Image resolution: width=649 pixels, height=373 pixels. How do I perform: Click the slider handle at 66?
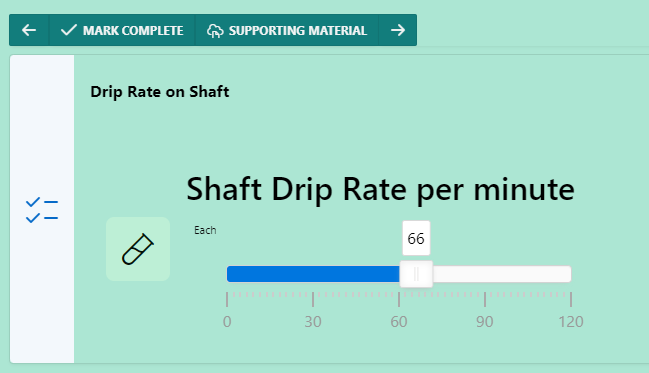(416, 274)
